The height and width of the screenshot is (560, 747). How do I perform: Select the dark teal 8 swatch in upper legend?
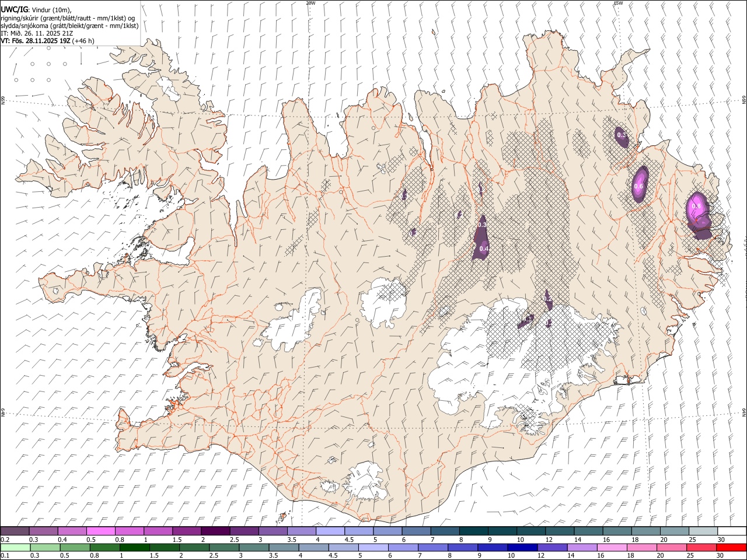click(474, 531)
